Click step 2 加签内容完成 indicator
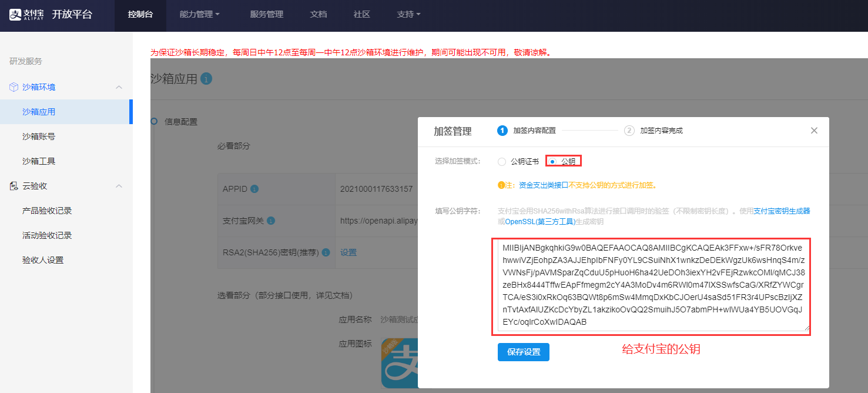Screen dimensions: 868x393 [x=653, y=131]
